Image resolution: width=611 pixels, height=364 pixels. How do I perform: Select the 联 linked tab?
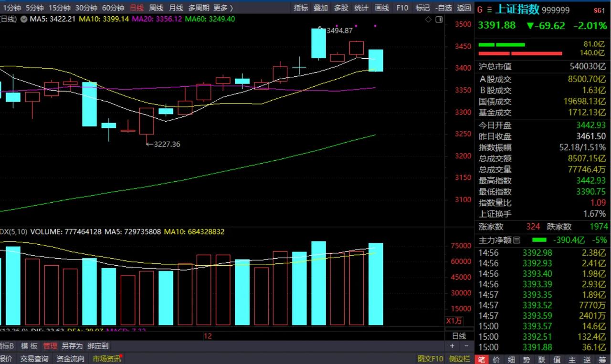542,359
